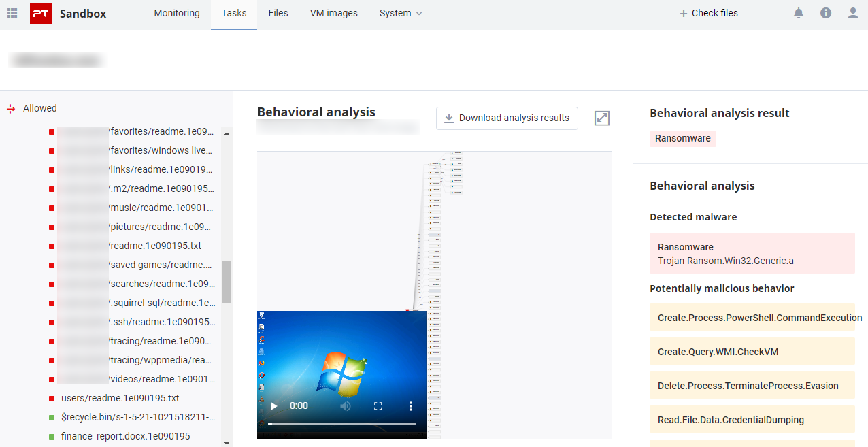The height and width of the screenshot is (447, 868).
Task: Play the sandbox video recording
Action: pyautogui.click(x=274, y=406)
